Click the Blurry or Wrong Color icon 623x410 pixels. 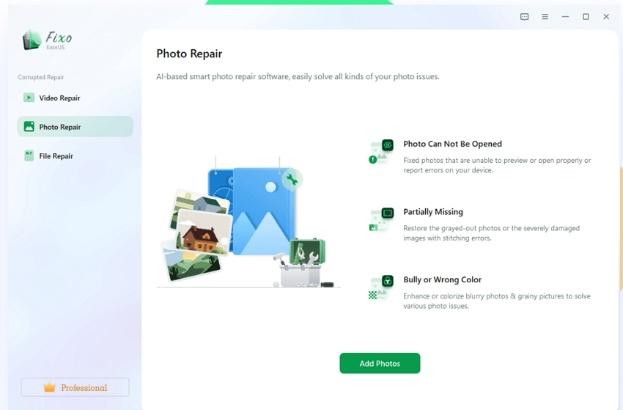coord(381,287)
